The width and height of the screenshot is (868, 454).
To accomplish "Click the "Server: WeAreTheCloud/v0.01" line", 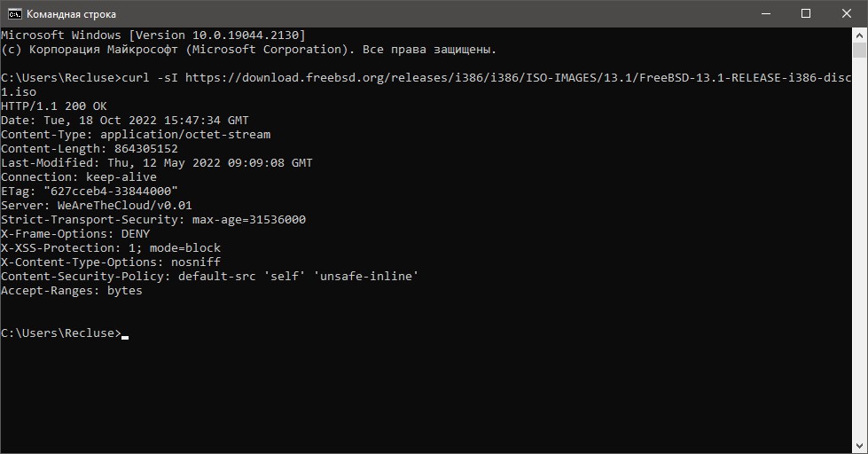I will pyautogui.click(x=97, y=206).
